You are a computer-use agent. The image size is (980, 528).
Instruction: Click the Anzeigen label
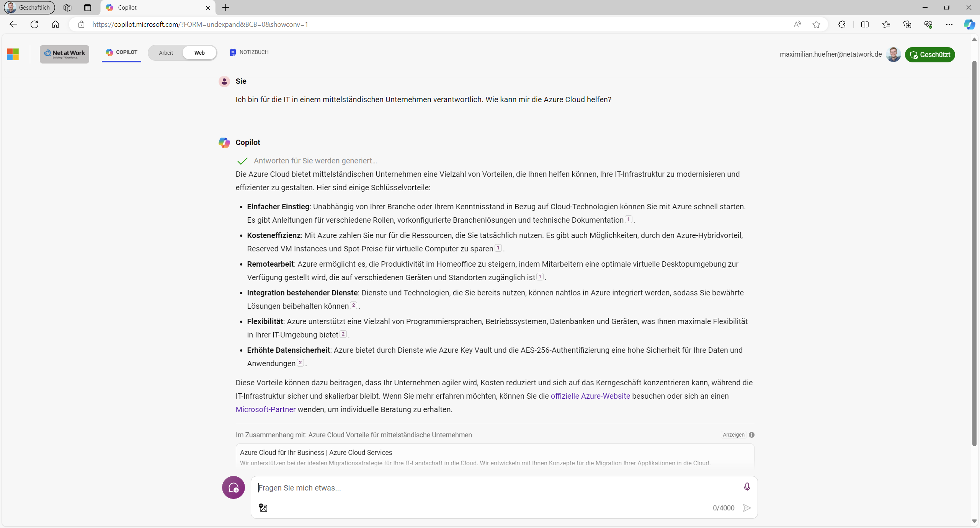coord(733,435)
